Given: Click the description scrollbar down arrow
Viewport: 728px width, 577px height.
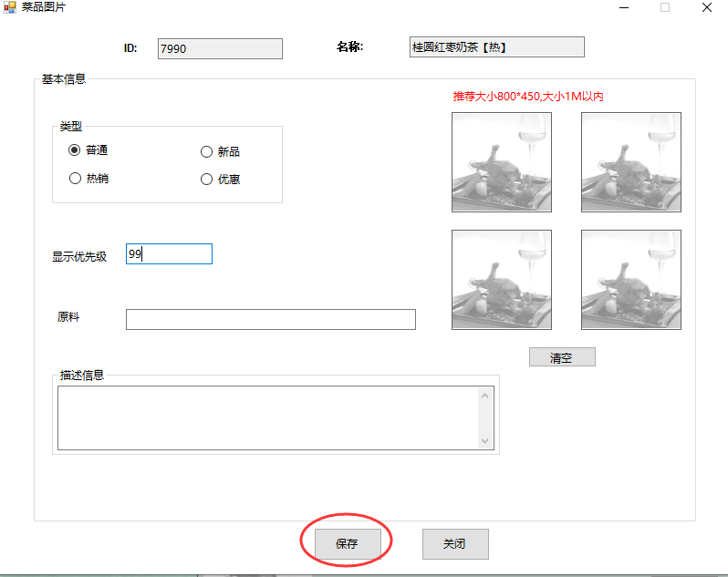Looking at the screenshot, I should click(x=484, y=440).
